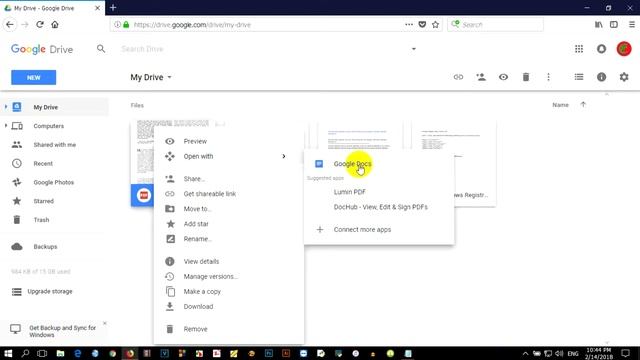Open the Firefox hamburger menu
This screenshot has height=360, width=640.
[x=631, y=24]
